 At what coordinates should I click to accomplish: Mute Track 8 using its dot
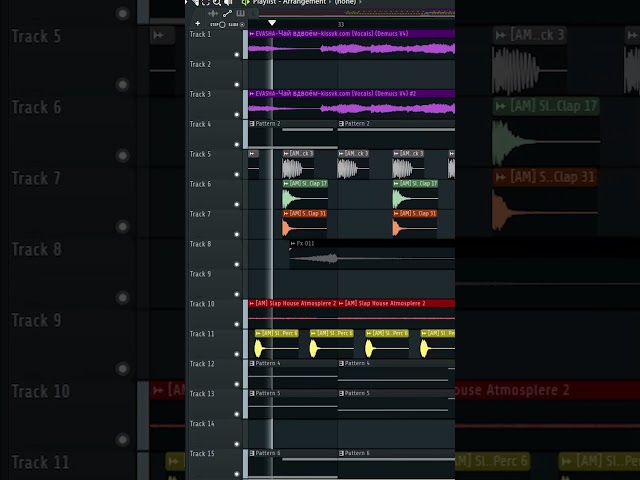[237, 264]
